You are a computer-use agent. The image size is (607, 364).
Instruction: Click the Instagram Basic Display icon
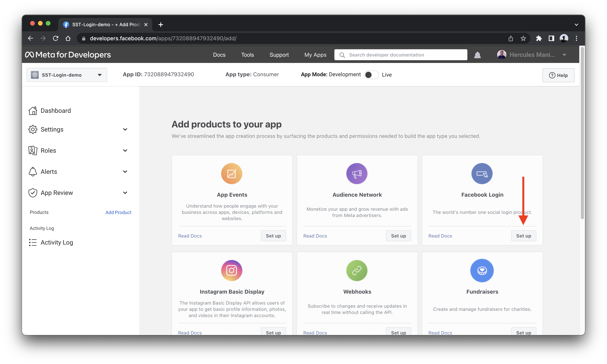(x=232, y=270)
